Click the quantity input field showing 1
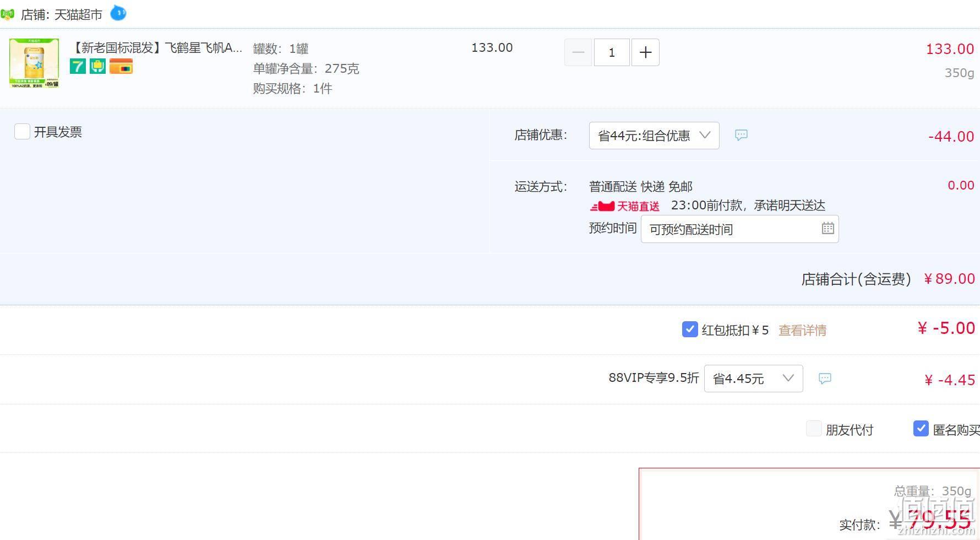Image resolution: width=980 pixels, height=540 pixels. tap(612, 52)
